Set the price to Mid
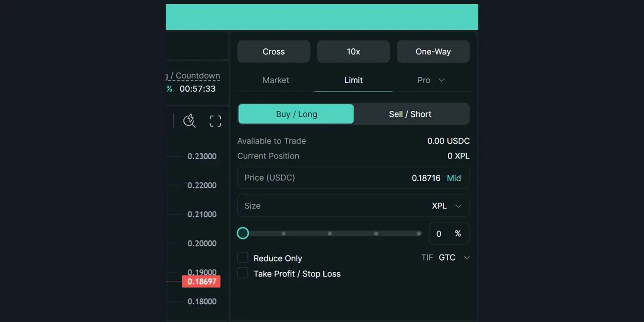 point(454,178)
